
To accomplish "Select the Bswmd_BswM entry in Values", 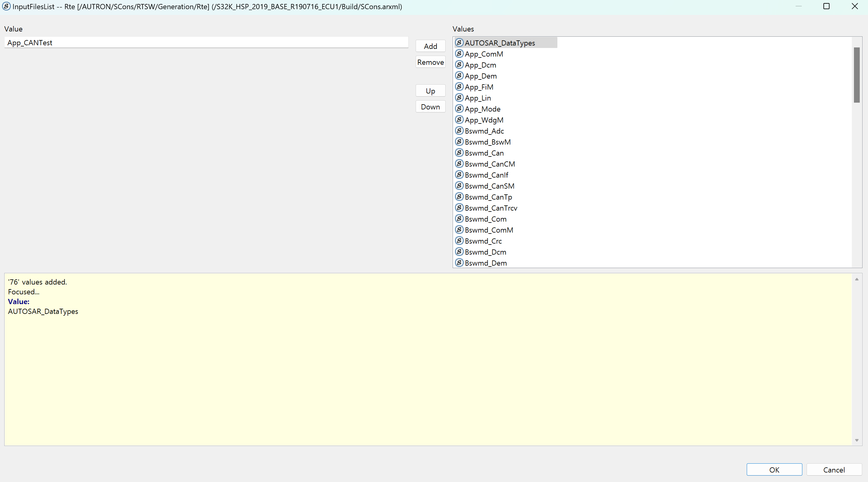I will pos(487,142).
